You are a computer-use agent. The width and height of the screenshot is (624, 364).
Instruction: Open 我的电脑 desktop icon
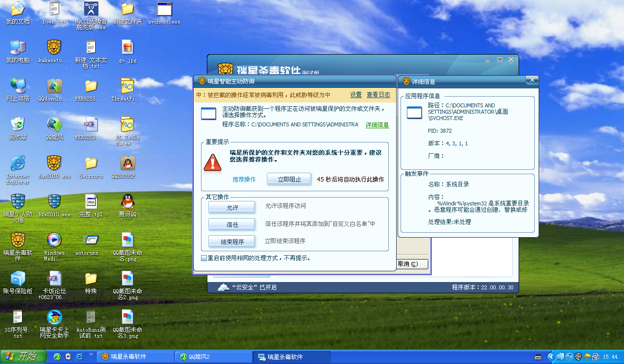pos(18,51)
